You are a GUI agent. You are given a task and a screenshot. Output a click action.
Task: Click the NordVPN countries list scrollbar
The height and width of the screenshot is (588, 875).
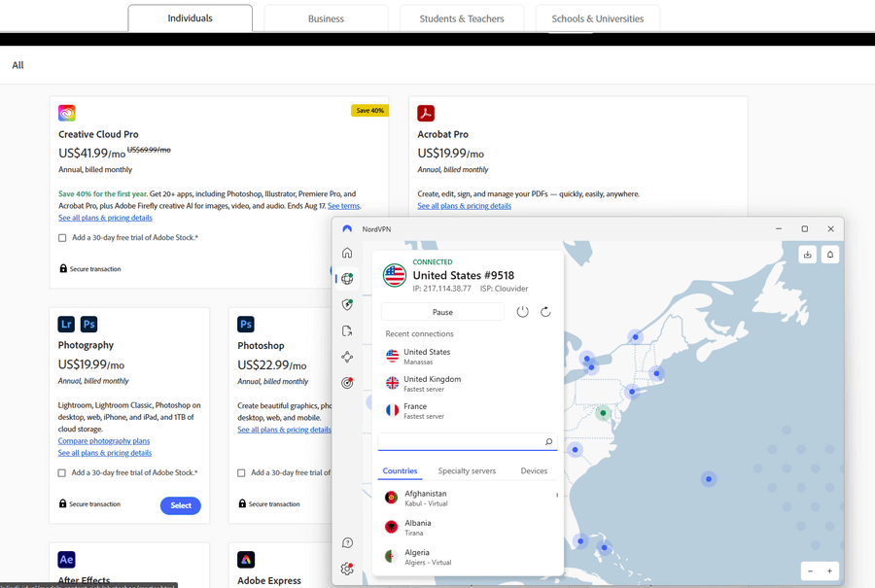pos(557,496)
